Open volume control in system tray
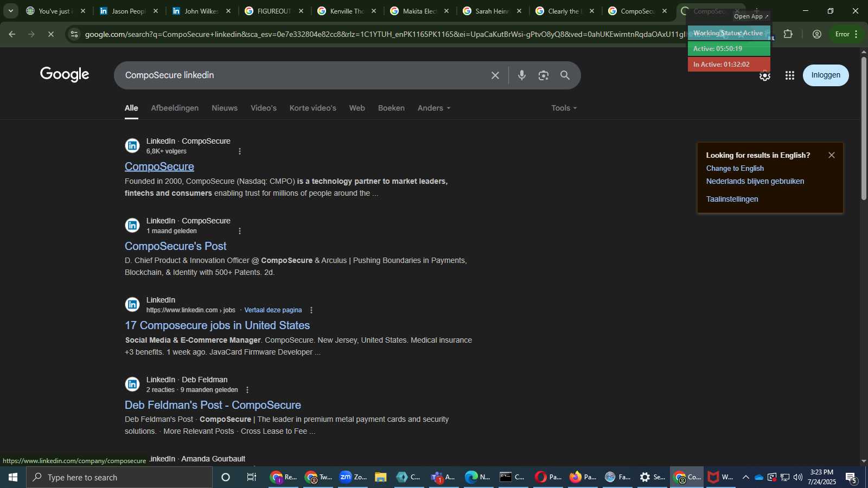This screenshot has width=868, height=488. (798, 477)
